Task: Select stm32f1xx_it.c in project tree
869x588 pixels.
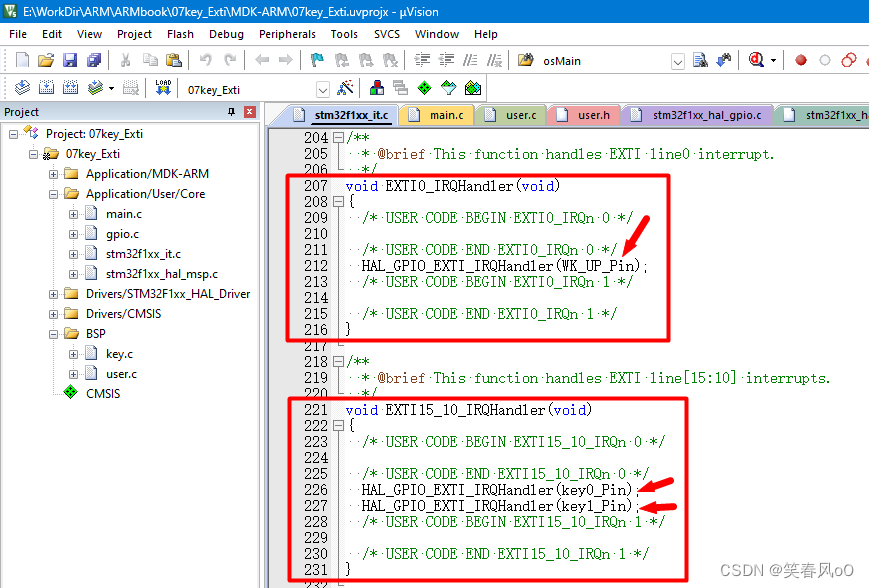Action: point(143,254)
